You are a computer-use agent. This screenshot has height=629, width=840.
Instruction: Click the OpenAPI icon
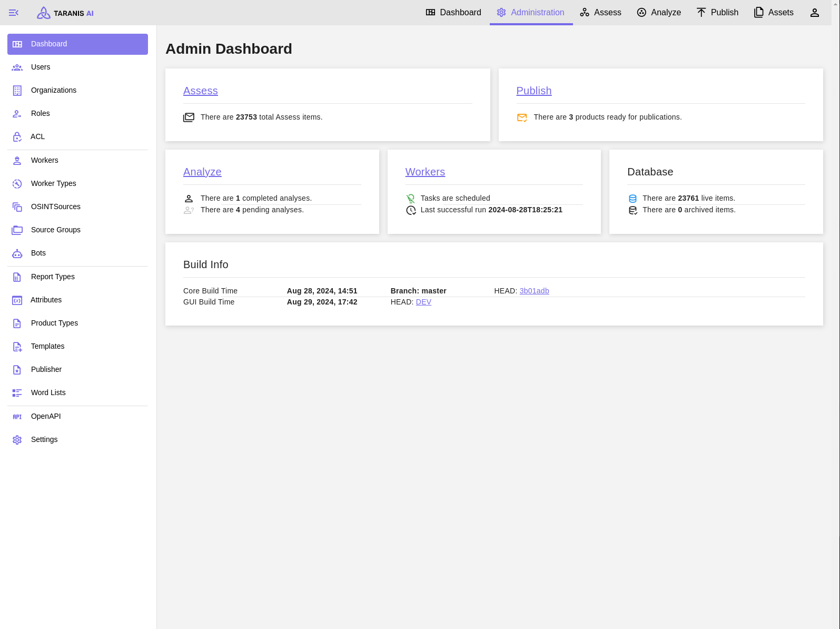17,417
